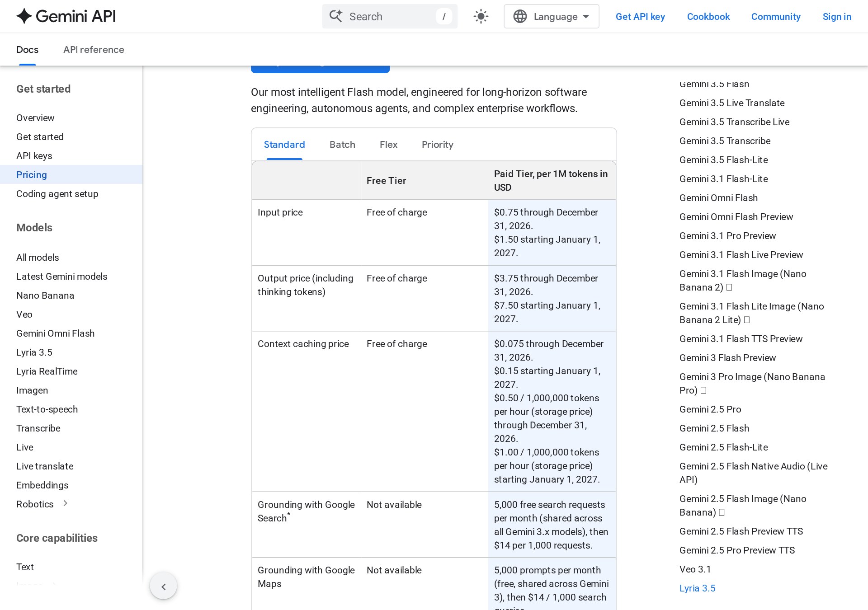Image resolution: width=868 pixels, height=610 pixels.
Task: Jump to Gemini 3.1 Flash Lite Image section
Action: pos(752,313)
